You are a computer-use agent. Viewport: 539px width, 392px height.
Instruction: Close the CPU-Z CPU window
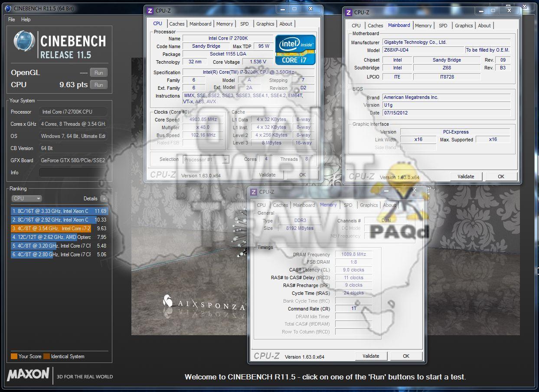tap(311, 9)
